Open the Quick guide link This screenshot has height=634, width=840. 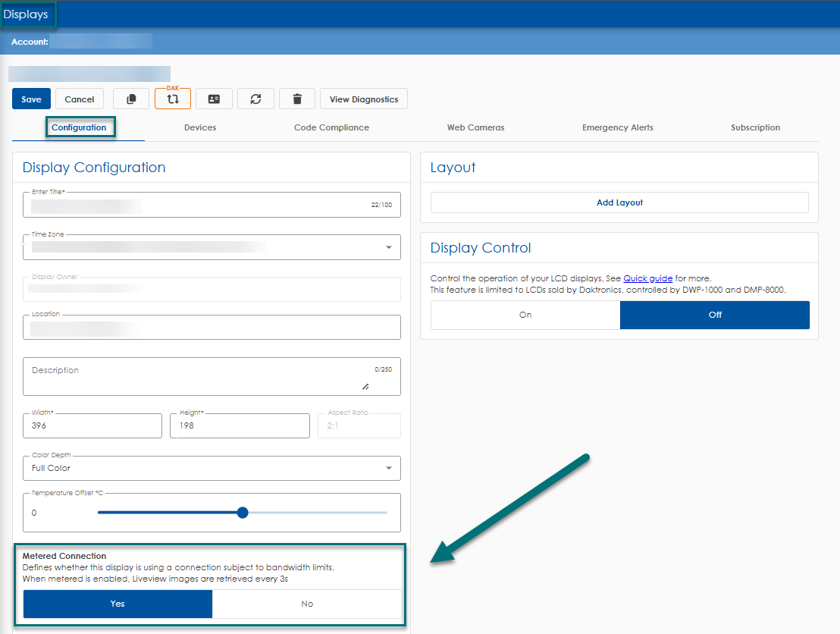click(647, 278)
